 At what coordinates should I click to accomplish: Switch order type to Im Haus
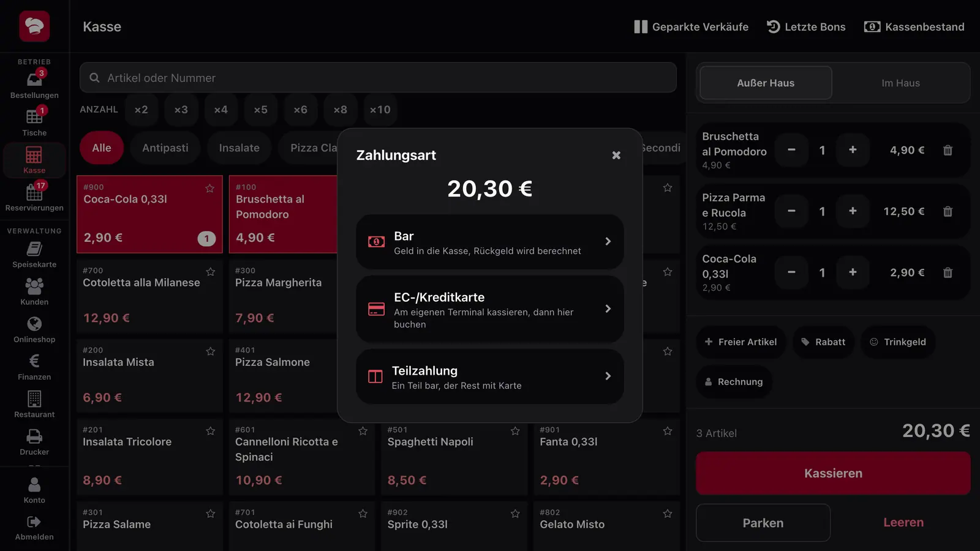coord(900,83)
